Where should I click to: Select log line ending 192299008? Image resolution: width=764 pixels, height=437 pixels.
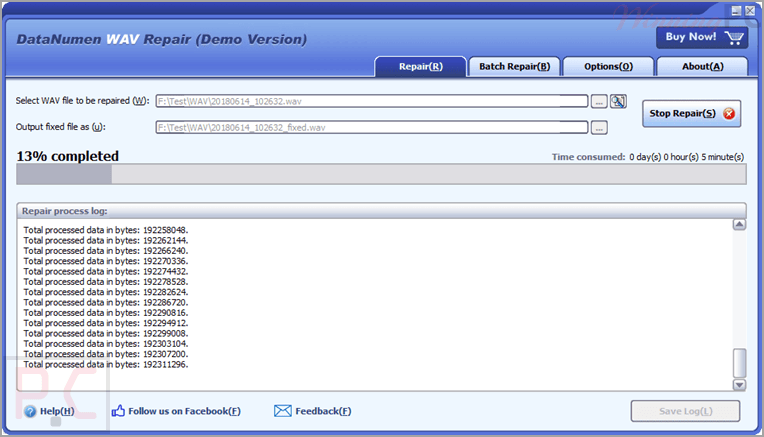pyautogui.click(x=106, y=334)
